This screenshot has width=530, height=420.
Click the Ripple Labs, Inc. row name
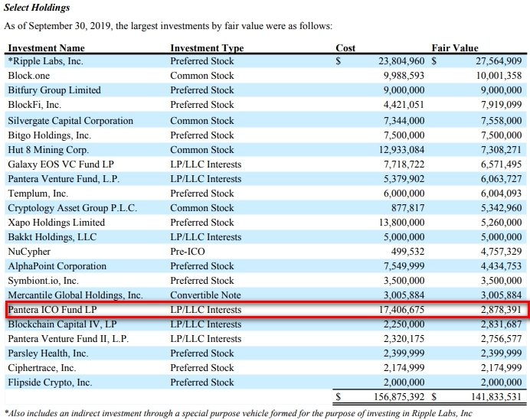coord(45,61)
